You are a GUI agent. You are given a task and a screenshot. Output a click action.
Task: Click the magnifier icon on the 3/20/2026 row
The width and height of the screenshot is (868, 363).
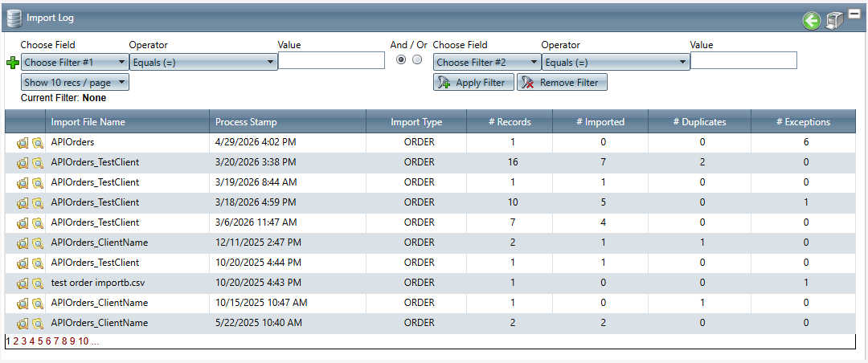(37, 163)
